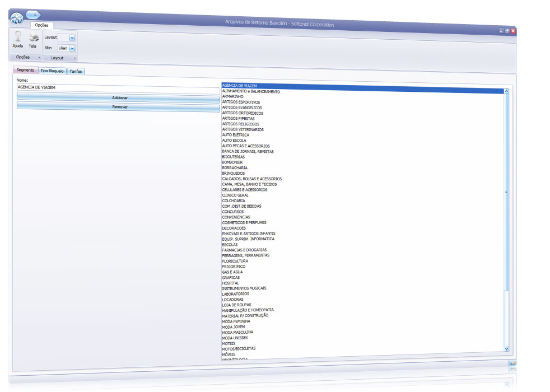The width and height of the screenshot is (550, 392).
Task: Click the round application menu orb
Action: 17,17
